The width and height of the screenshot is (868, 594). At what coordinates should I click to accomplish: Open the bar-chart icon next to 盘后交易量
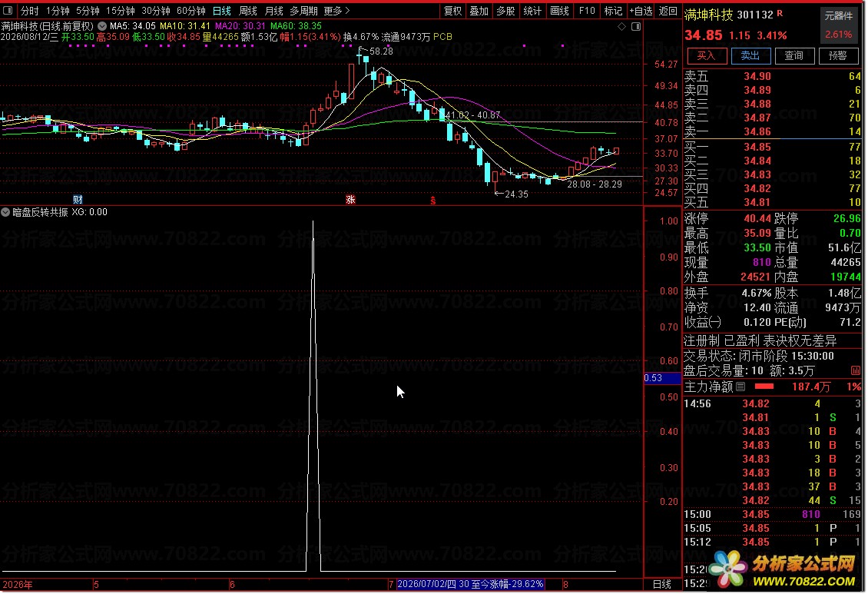(x=855, y=370)
